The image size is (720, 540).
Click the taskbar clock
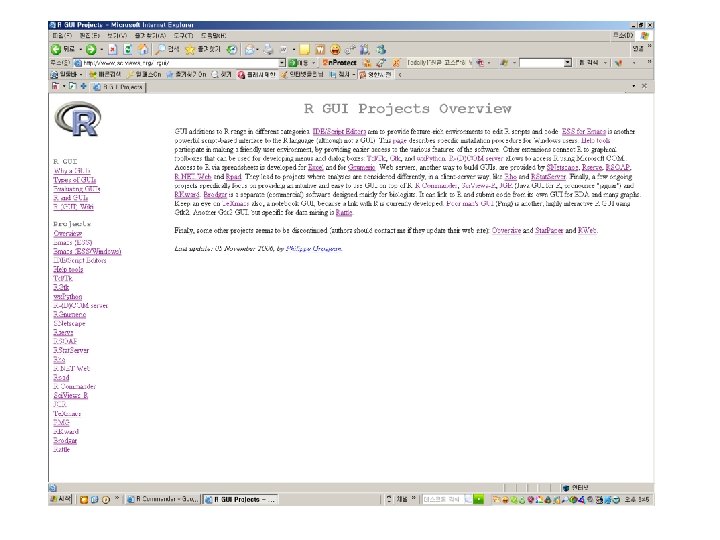(636, 500)
